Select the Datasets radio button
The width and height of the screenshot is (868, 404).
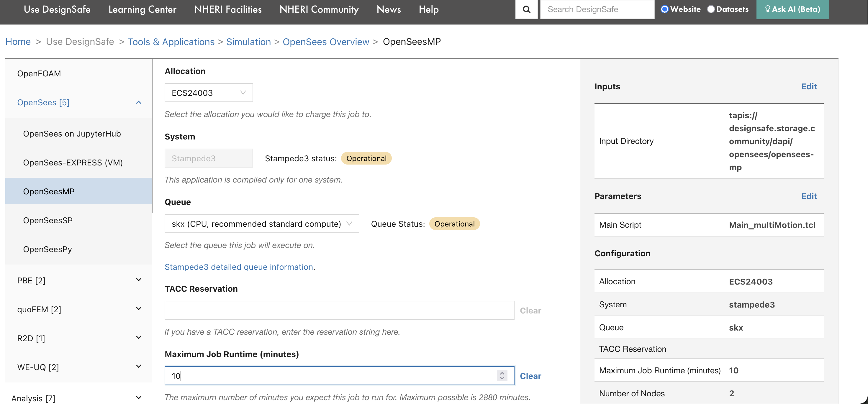tap(711, 9)
